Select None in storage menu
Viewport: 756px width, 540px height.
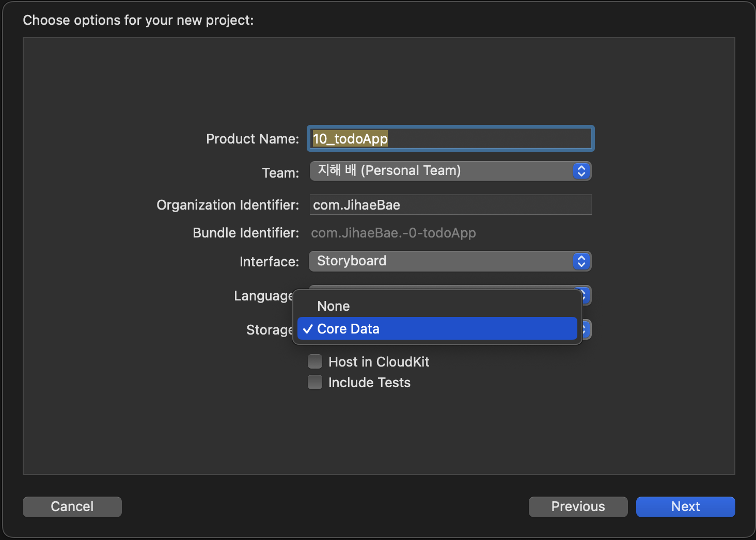[x=437, y=306]
